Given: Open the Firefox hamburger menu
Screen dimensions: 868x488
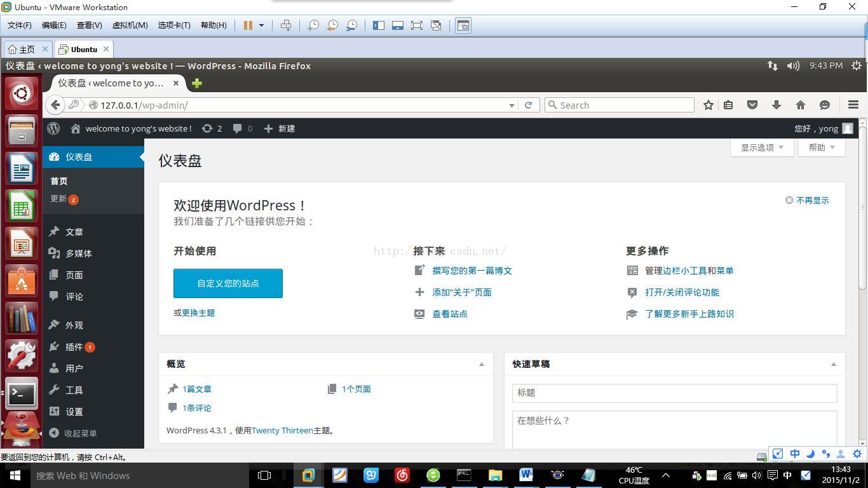Looking at the screenshot, I should 853,105.
